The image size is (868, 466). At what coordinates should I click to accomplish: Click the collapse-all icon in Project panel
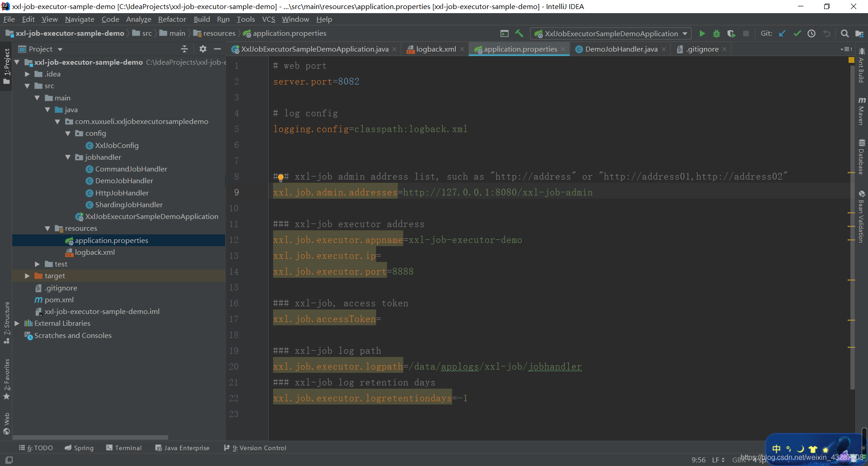click(x=184, y=49)
